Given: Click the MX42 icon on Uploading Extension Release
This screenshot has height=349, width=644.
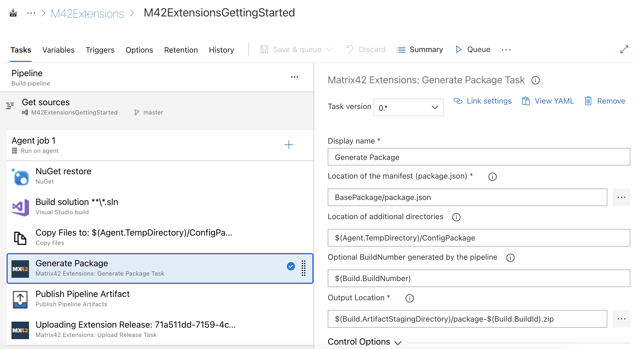Looking at the screenshot, I should (20, 330).
